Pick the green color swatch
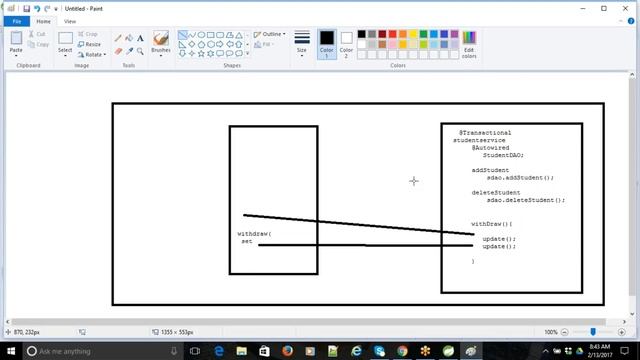Screen dimensions: 640x360 424,34
